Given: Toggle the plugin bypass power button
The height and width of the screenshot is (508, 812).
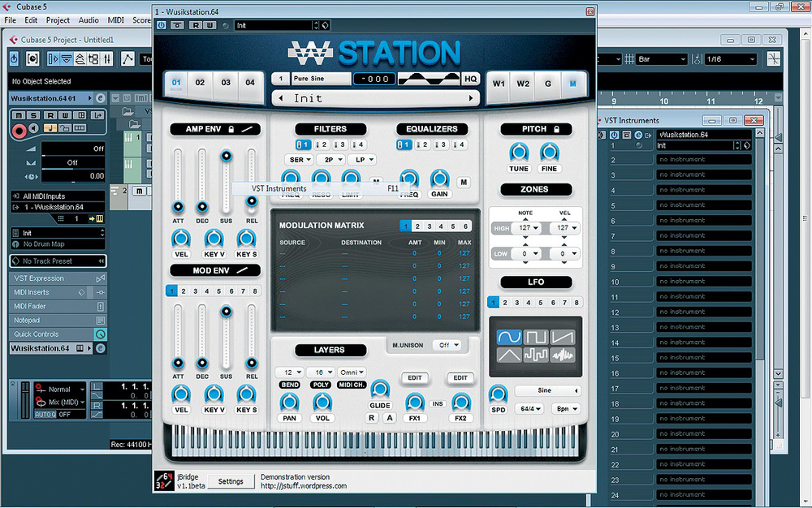Looking at the screenshot, I should [x=162, y=25].
